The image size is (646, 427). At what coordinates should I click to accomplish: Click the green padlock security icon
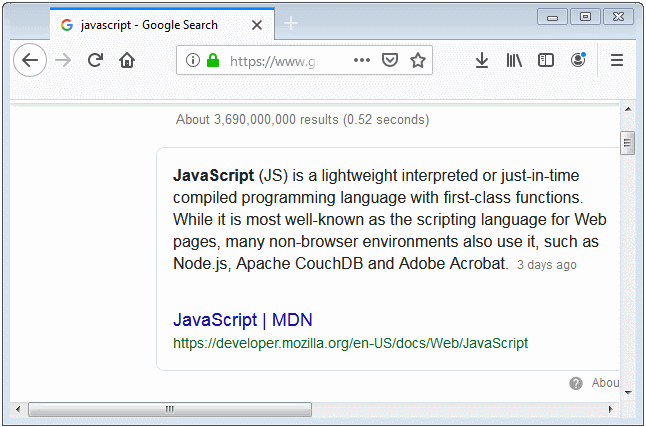[213, 60]
